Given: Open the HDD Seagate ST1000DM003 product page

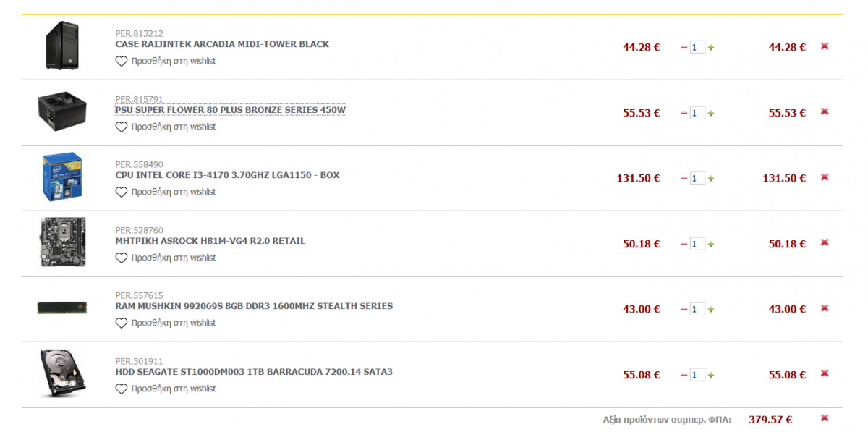Looking at the screenshot, I should [x=254, y=372].
